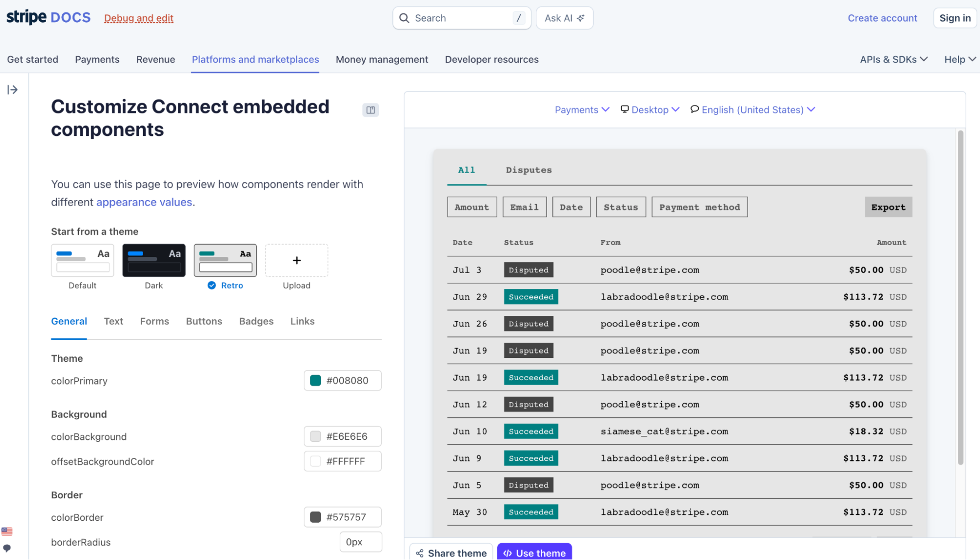This screenshot has width=980, height=560.
Task: Open the English (United States) locale dropdown
Action: tap(753, 110)
